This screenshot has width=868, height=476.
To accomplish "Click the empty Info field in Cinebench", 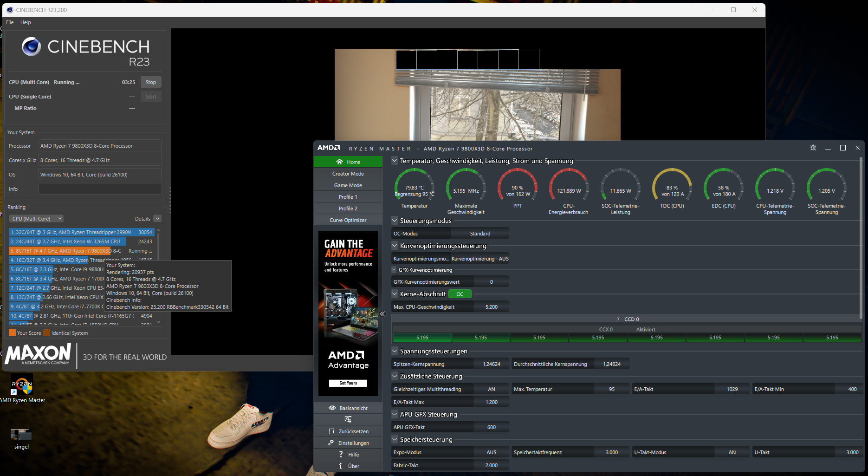I will (100, 189).
